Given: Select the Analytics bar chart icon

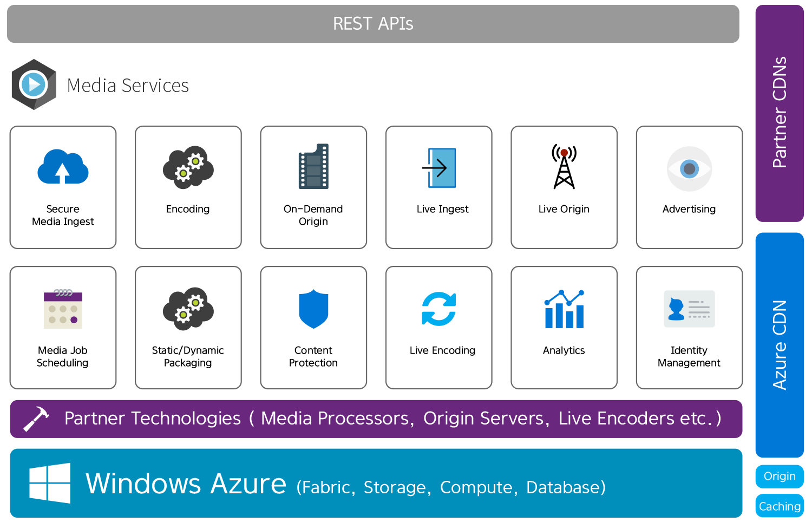Looking at the screenshot, I should 564,309.
